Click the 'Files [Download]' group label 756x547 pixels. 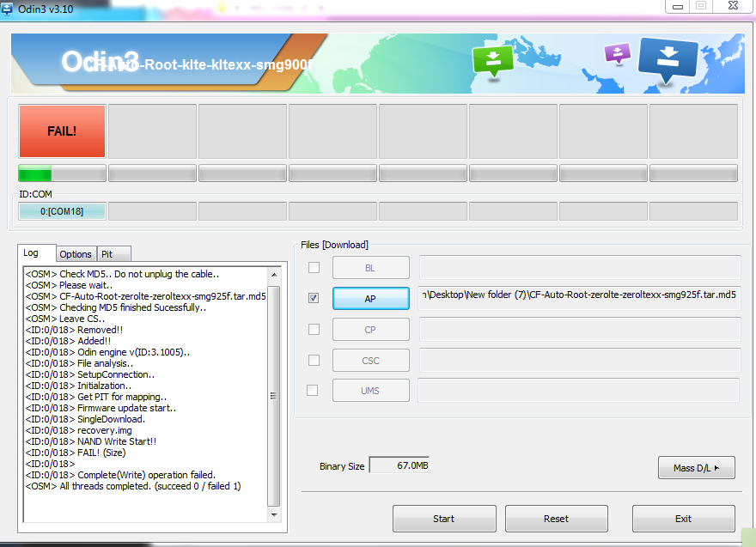(334, 245)
